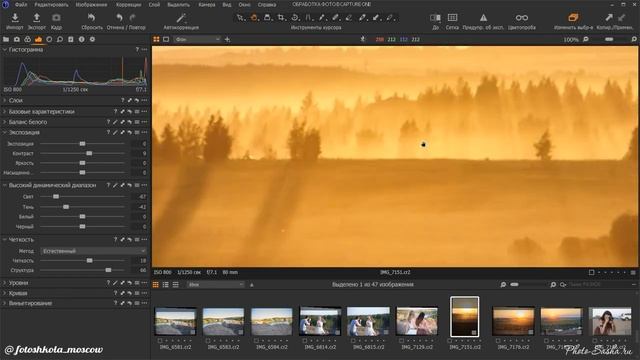Expand Base Characteristics (Базовые характеристики) panel

pos(4,111)
